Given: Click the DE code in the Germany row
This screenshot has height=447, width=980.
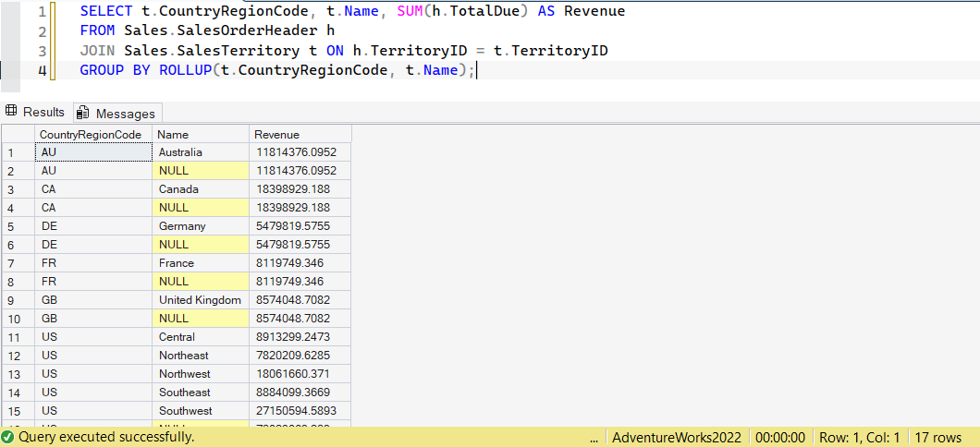Looking at the screenshot, I should click(93, 226).
